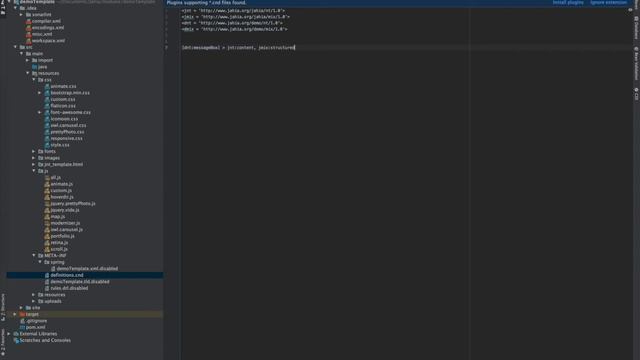The image size is (640, 360).
Task: Click the jmix namespace line in editor
Action: point(236,17)
